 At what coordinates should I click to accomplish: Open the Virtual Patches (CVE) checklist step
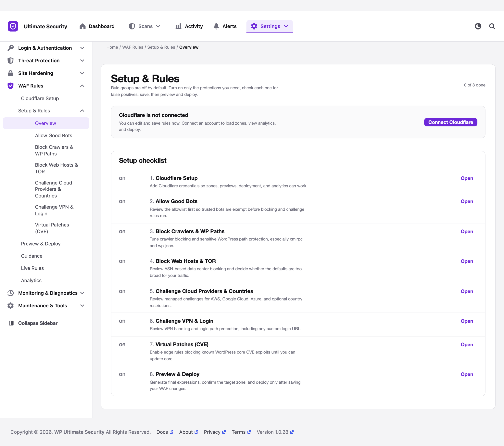tap(467, 344)
